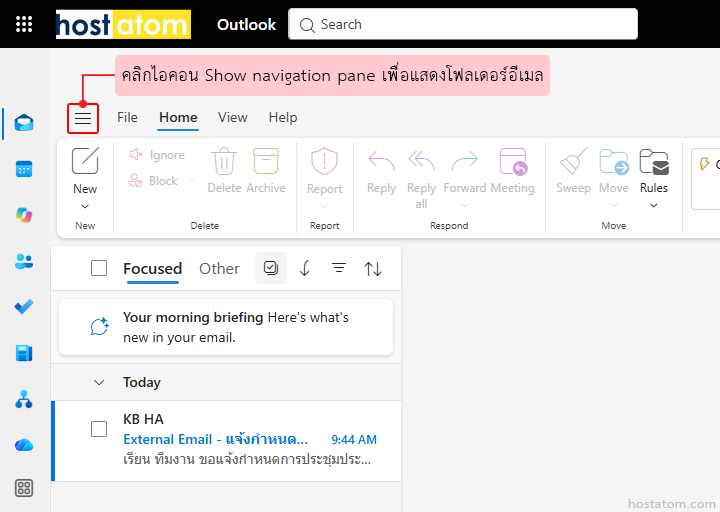
Task: Switch to the Focused inbox tab
Action: [x=152, y=269]
